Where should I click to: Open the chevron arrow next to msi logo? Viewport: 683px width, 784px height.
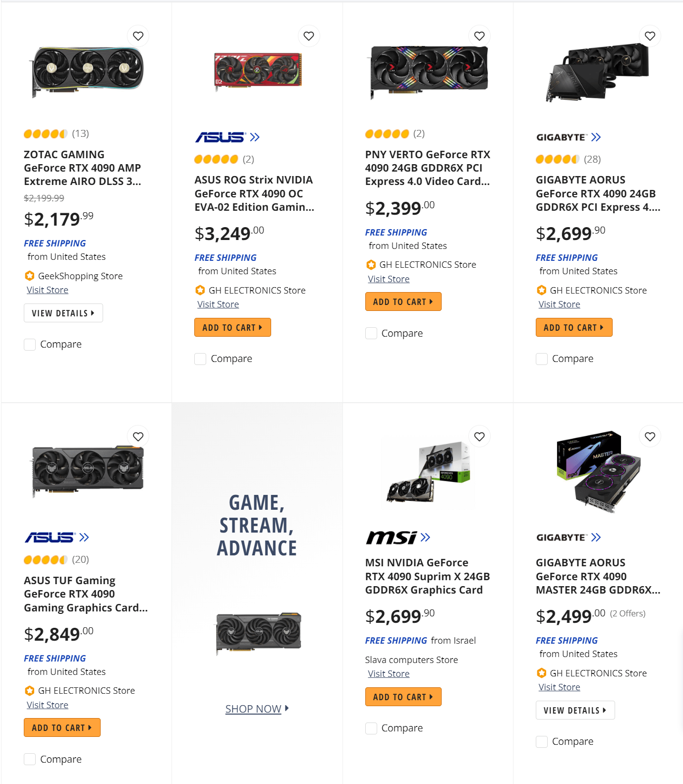[425, 537]
